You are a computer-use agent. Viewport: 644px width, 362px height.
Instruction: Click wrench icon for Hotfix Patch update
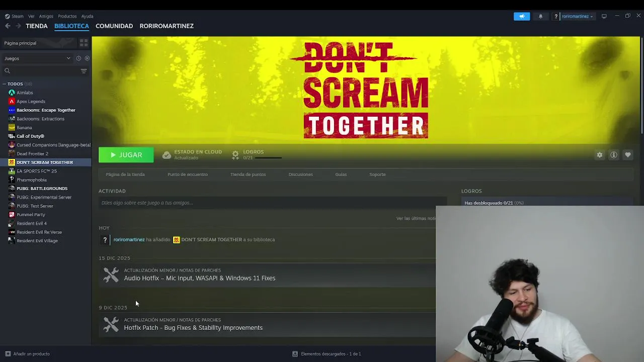(111, 324)
